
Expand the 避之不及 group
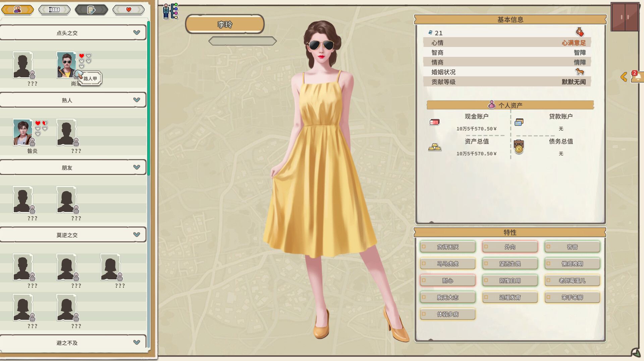137,343
